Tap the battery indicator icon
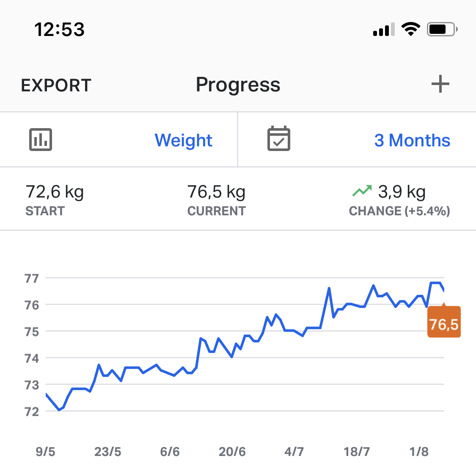This screenshot has width=476, height=475. tap(442, 29)
